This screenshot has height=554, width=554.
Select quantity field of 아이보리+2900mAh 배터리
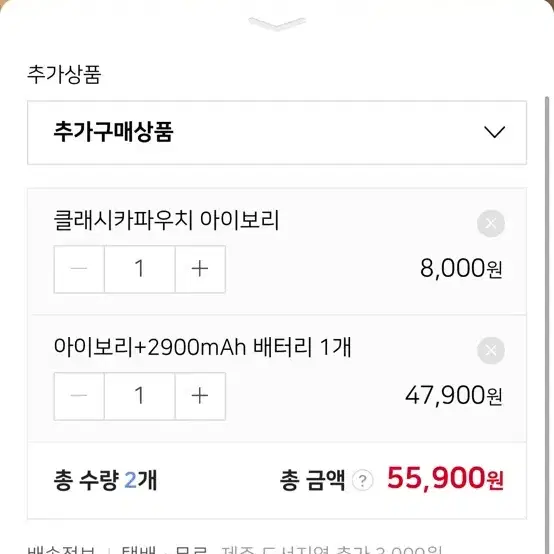[x=140, y=396]
